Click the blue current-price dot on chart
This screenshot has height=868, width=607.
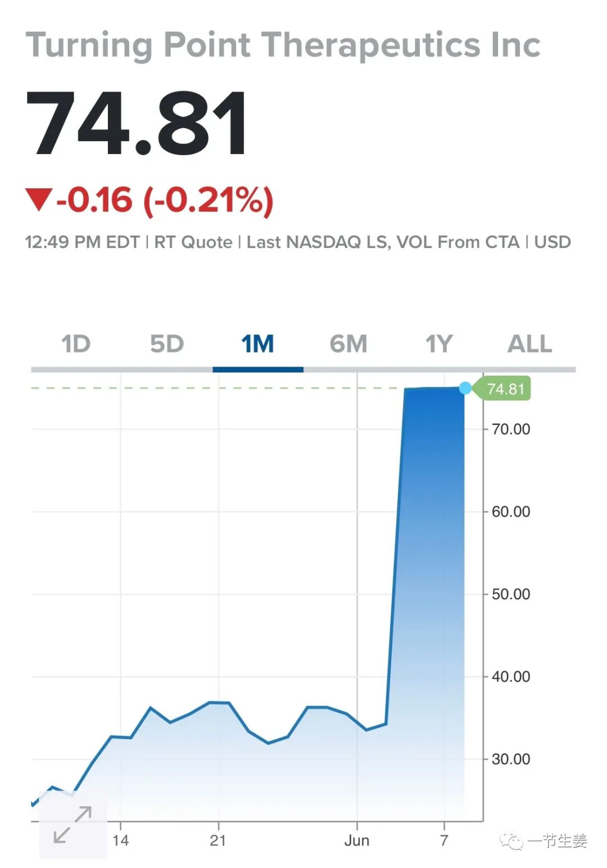point(465,388)
